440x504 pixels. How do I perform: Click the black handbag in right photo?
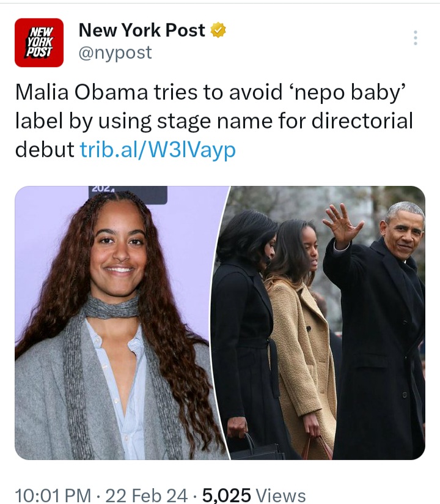point(257,450)
